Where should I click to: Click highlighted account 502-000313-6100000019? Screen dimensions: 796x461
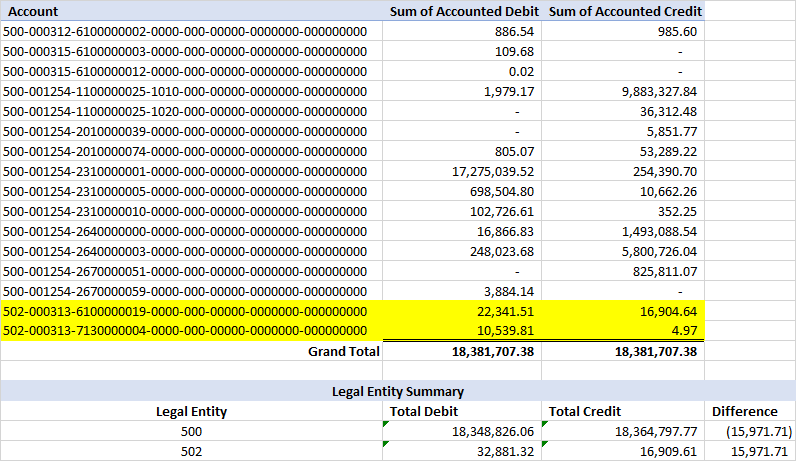[191, 311]
